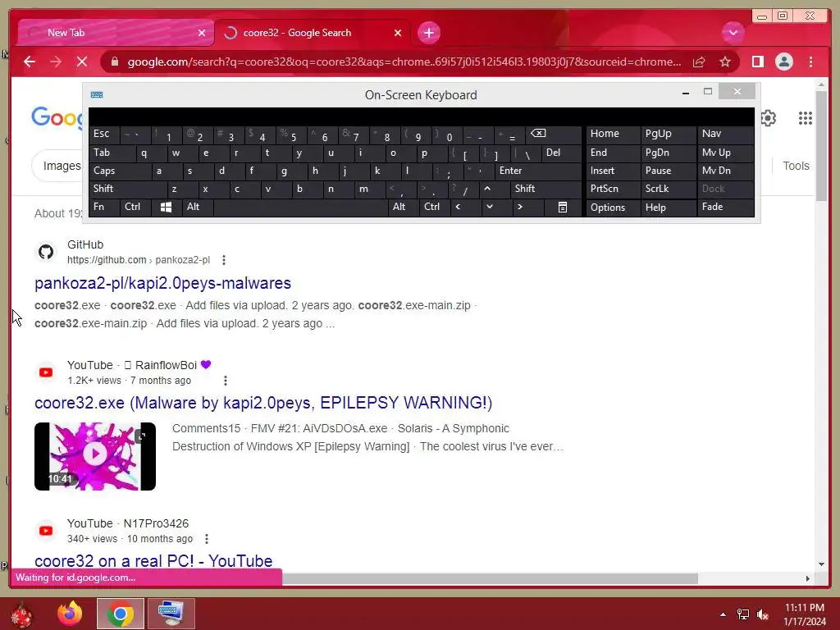This screenshot has height=630, width=840.
Task: Click the Windows logo key on keyboard
Action: 166,208
